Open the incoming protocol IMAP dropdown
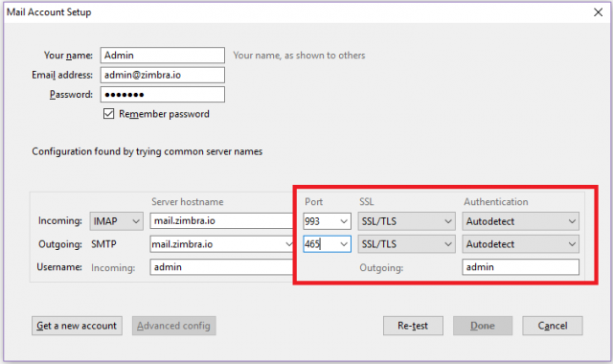 [117, 221]
